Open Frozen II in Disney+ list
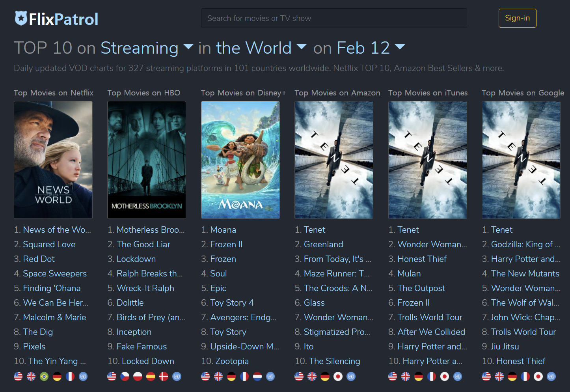This screenshot has height=392, width=570. [x=226, y=245]
